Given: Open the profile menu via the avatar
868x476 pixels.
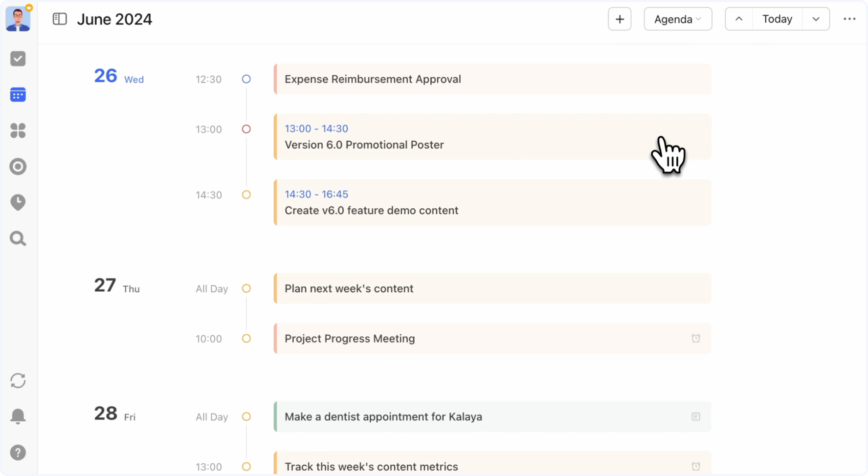Looking at the screenshot, I should tap(18, 19).
